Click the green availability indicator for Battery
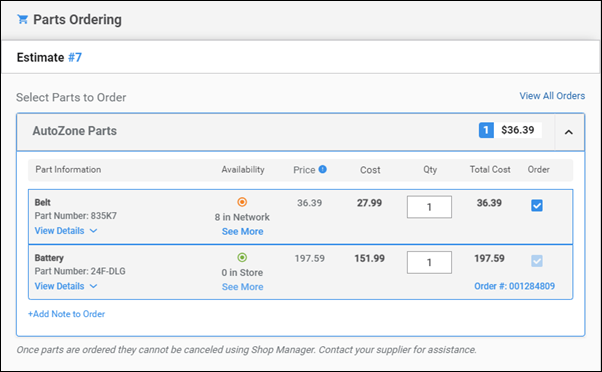The image size is (602, 372). (x=242, y=257)
